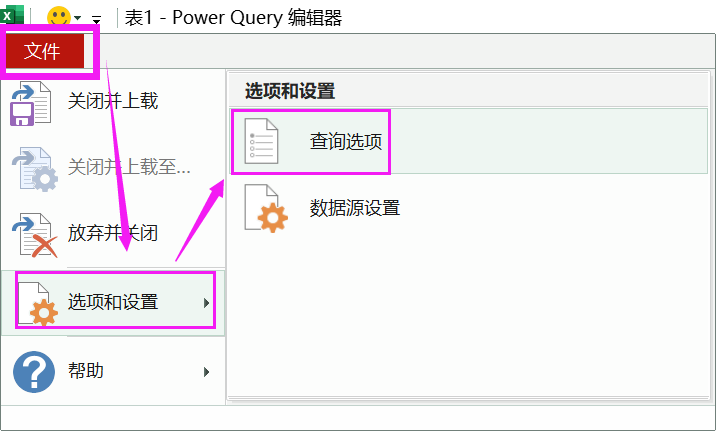Open the 帮助 menu entry text
716x431 pixels.
pyautogui.click(x=86, y=370)
